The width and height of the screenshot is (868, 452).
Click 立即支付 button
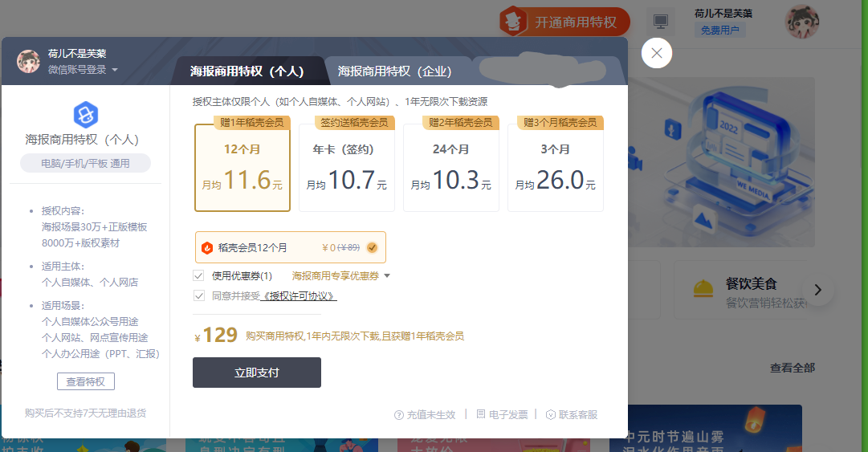pos(257,373)
